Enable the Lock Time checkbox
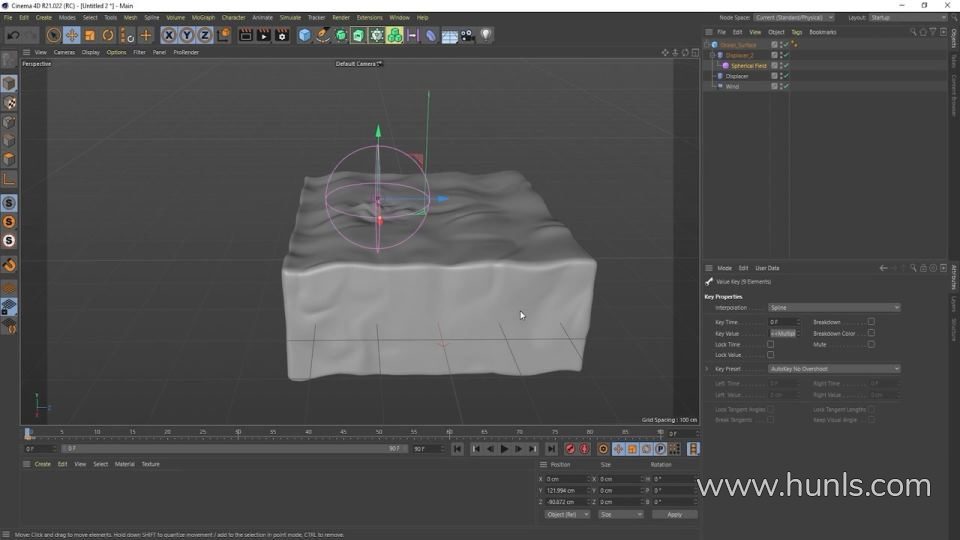The width and height of the screenshot is (960, 540). [x=770, y=344]
